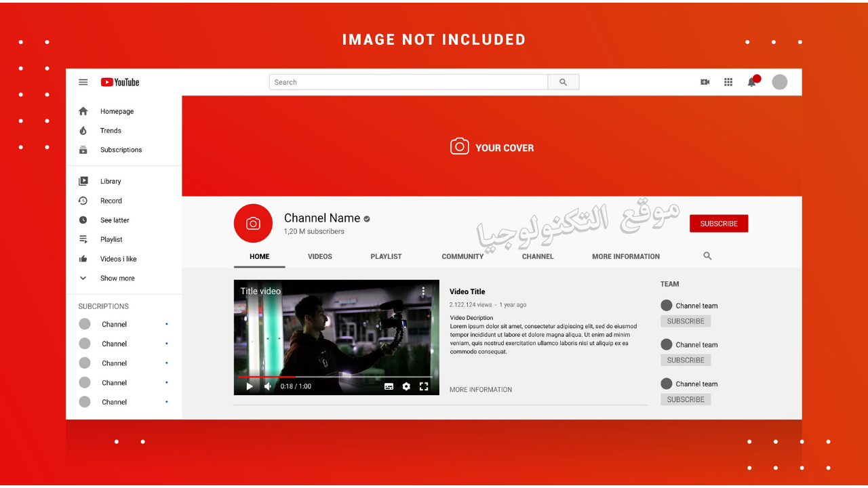Click the verified badge next to Channel Name

point(367,219)
